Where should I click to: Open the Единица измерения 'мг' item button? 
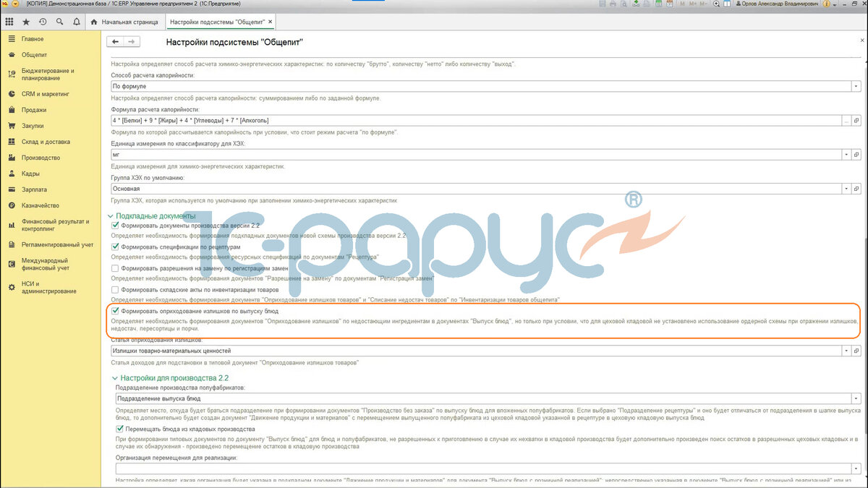856,155
